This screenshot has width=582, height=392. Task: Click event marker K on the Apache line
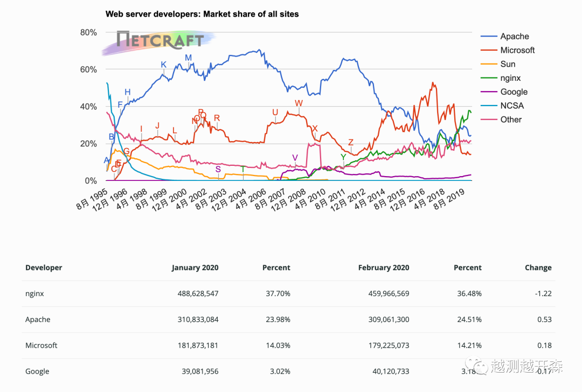pyautogui.click(x=164, y=65)
